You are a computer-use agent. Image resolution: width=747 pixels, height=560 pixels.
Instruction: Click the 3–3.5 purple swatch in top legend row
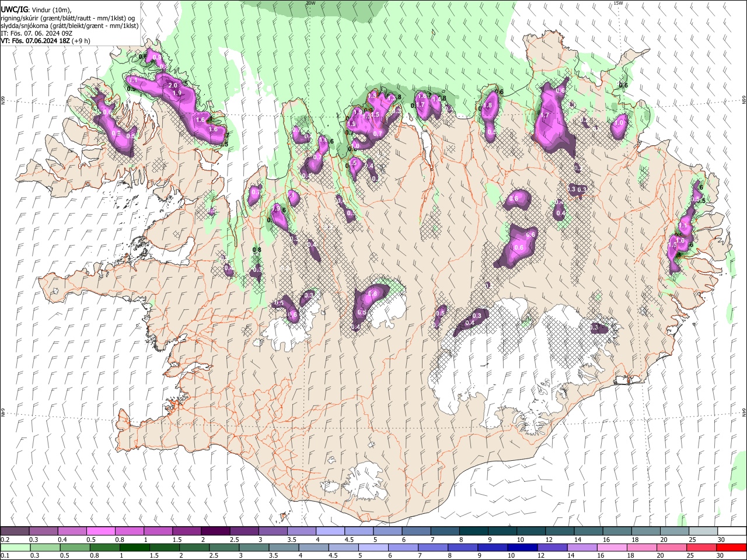click(x=273, y=531)
